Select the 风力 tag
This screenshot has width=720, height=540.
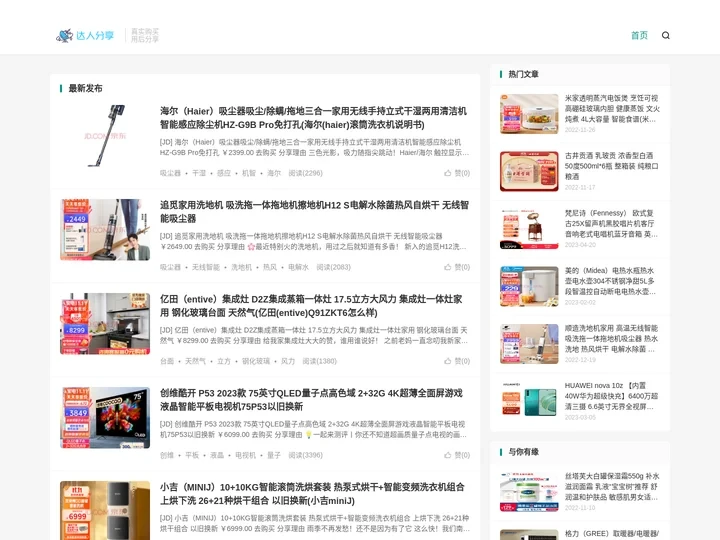point(288,361)
